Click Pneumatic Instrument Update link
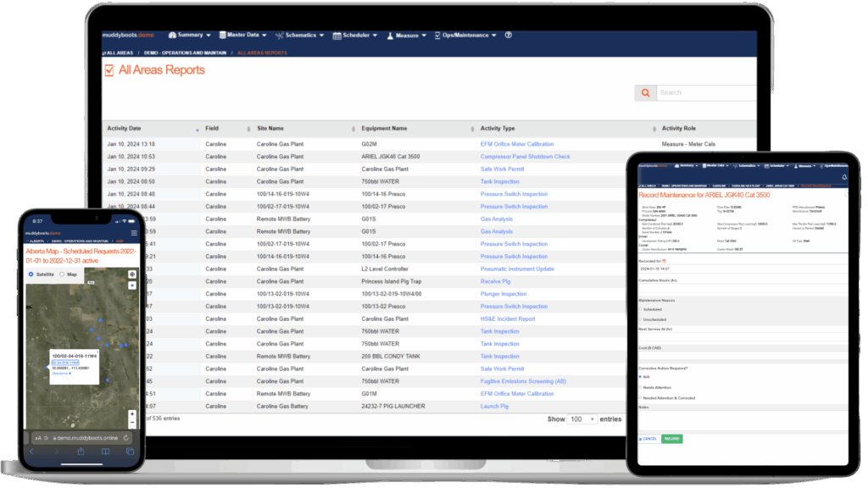The height and width of the screenshot is (488, 868). click(x=517, y=269)
